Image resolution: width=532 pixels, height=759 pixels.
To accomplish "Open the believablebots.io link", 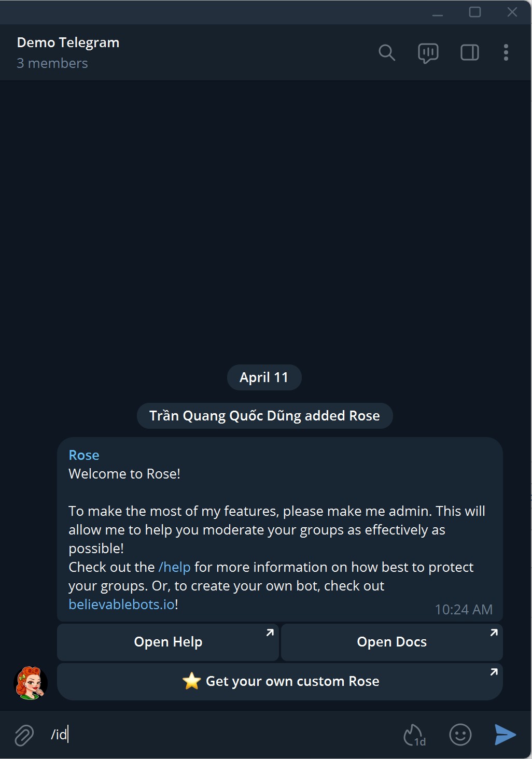I will click(x=120, y=604).
